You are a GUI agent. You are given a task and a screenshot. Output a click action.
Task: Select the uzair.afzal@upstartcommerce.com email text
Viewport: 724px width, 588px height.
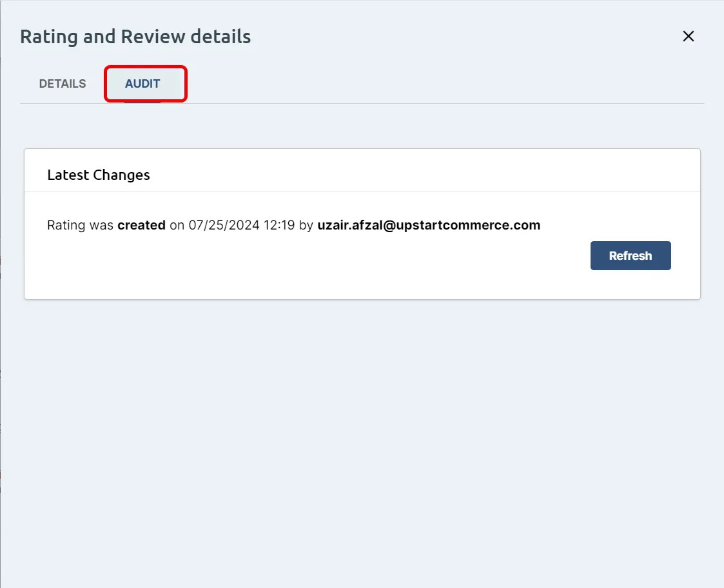point(429,225)
